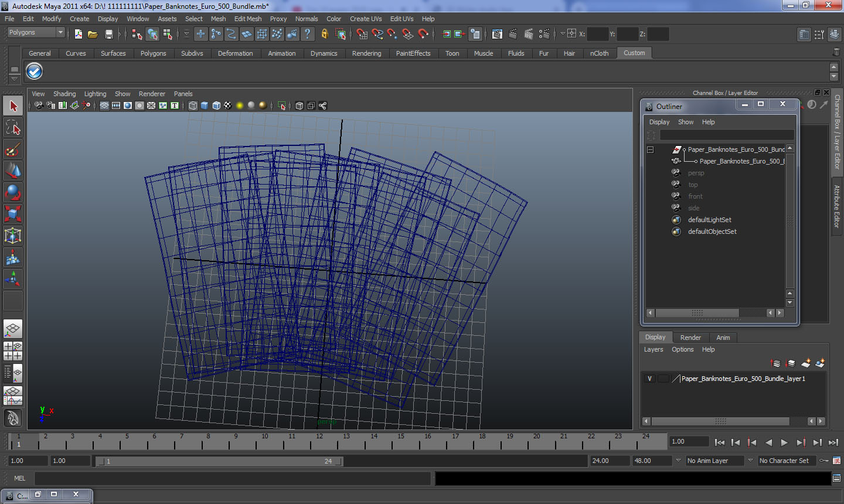Select the Soft Modification tool
844x504 pixels.
click(x=13, y=257)
